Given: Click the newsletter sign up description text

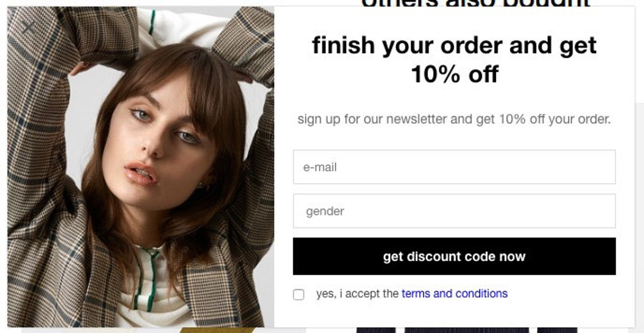Looking at the screenshot, I should point(454,119).
